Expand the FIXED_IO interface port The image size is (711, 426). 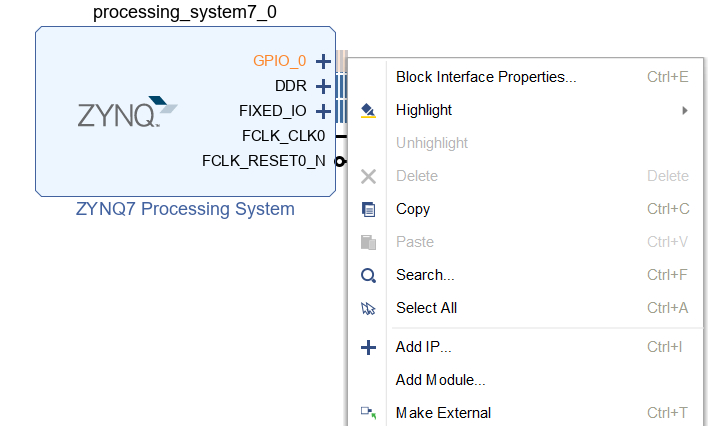(x=323, y=111)
